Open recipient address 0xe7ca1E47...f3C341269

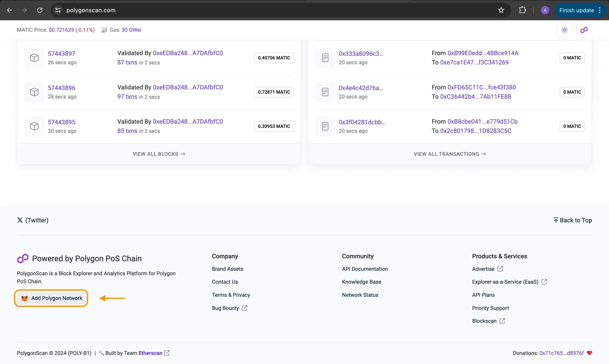tap(474, 62)
